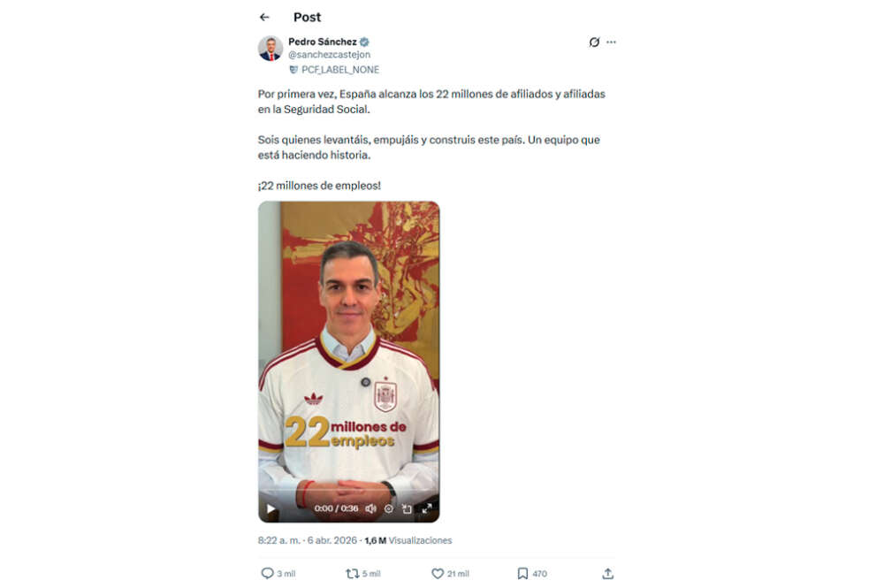The width and height of the screenshot is (884, 588).
Task: Mute the video with the speaker icon
Action: point(370,508)
